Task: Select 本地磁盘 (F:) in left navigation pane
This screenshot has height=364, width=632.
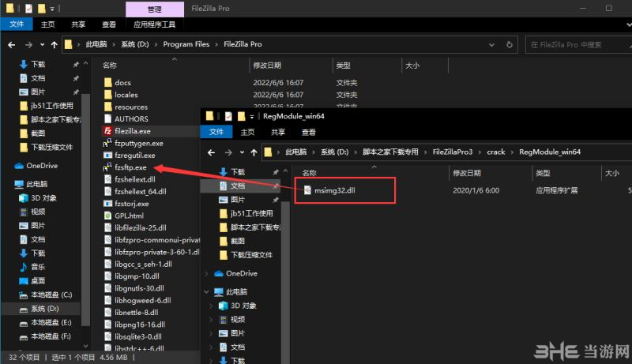Action: (51, 336)
